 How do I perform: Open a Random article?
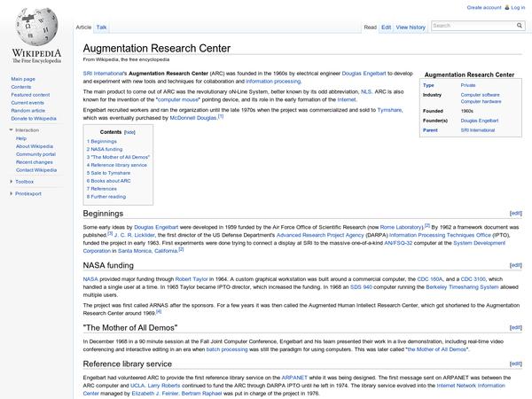(27, 111)
